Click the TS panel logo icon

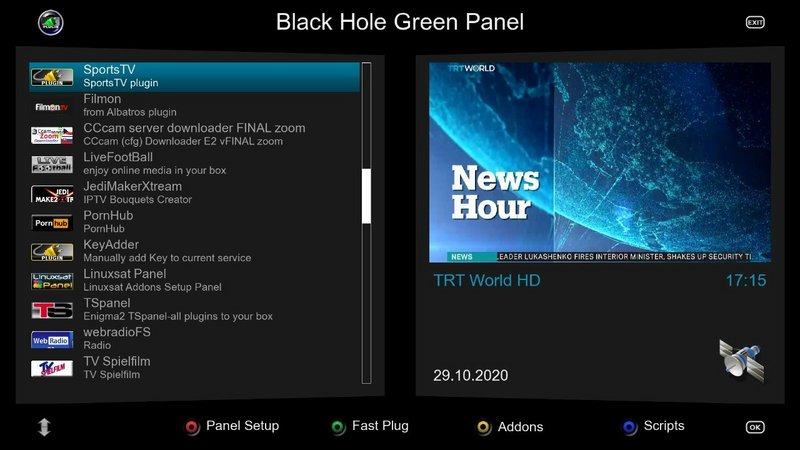[52, 310]
